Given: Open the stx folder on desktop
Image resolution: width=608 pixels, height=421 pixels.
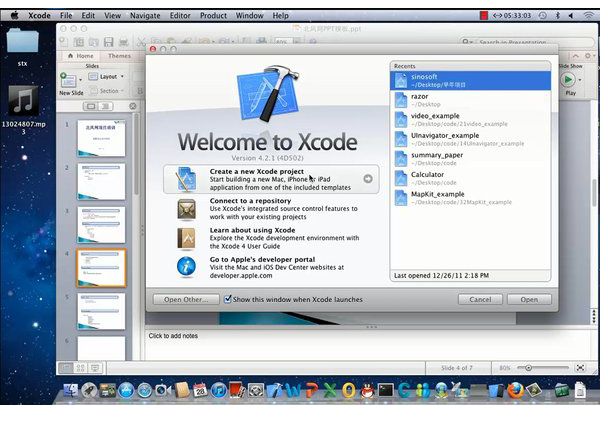Looking at the screenshot, I should (22, 41).
